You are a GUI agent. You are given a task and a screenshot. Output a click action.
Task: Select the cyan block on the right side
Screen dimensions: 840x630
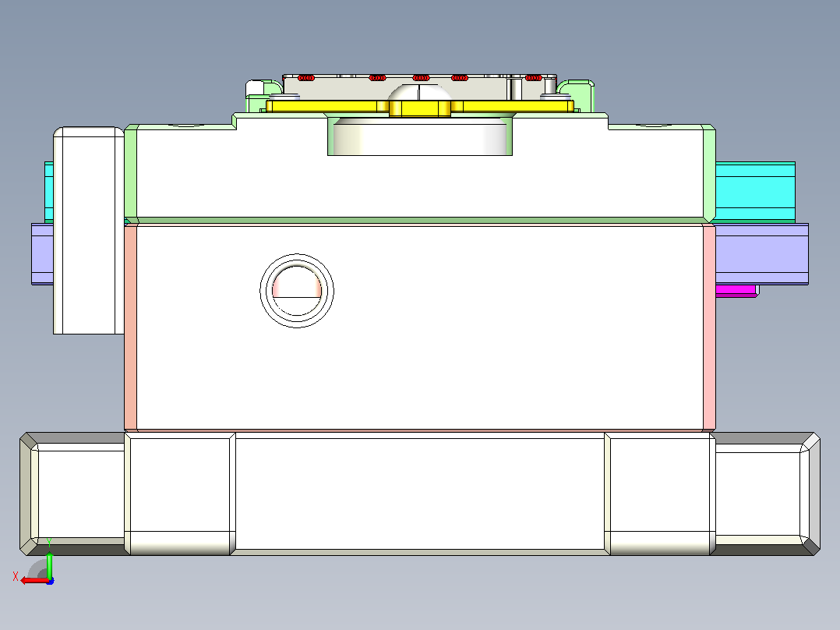click(755, 191)
